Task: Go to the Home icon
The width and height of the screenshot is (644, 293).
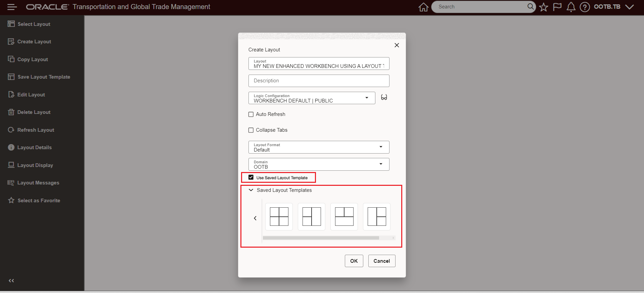Action: [x=423, y=7]
